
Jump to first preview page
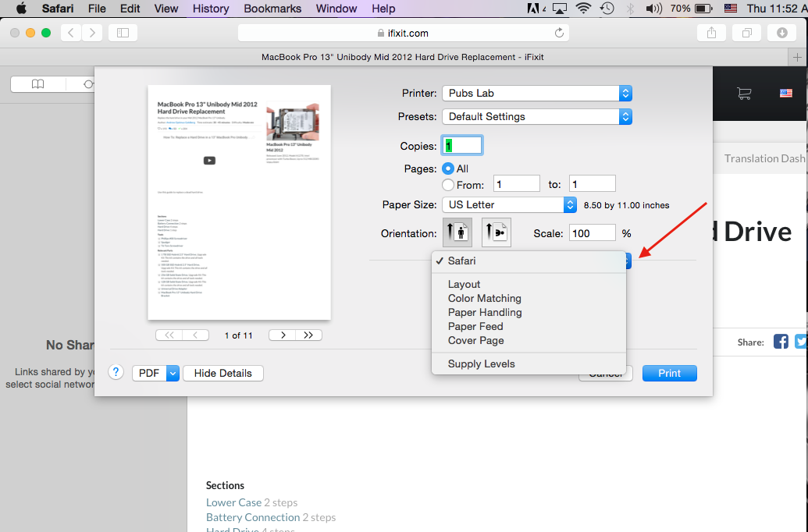pyautogui.click(x=169, y=335)
